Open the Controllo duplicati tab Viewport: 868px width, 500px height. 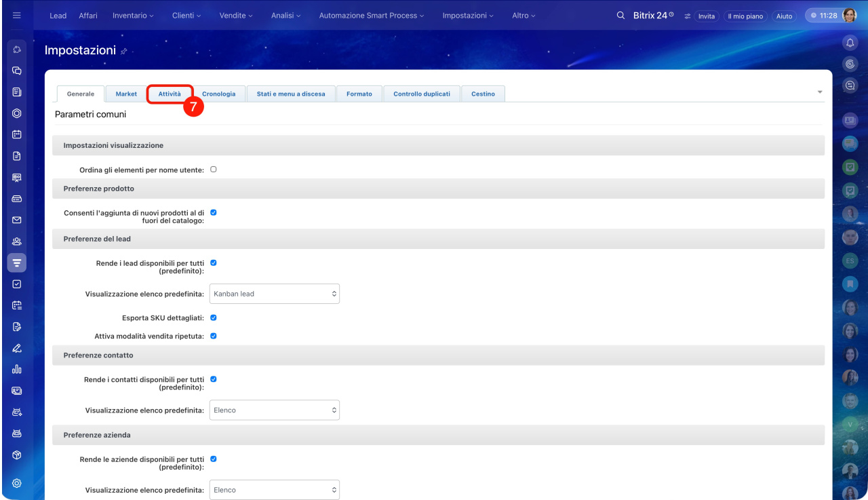pos(421,94)
